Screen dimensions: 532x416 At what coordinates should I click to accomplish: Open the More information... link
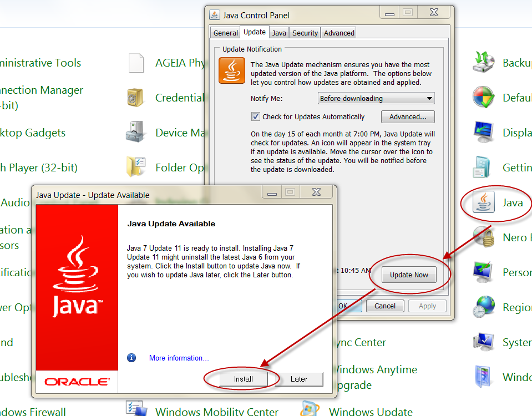pyautogui.click(x=179, y=358)
